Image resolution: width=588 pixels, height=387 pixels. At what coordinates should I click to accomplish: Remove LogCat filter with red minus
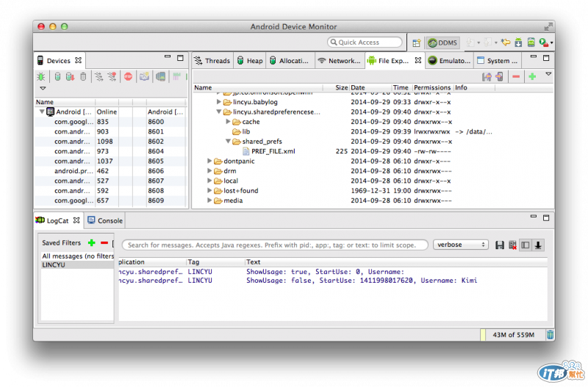pyautogui.click(x=104, y=243)
